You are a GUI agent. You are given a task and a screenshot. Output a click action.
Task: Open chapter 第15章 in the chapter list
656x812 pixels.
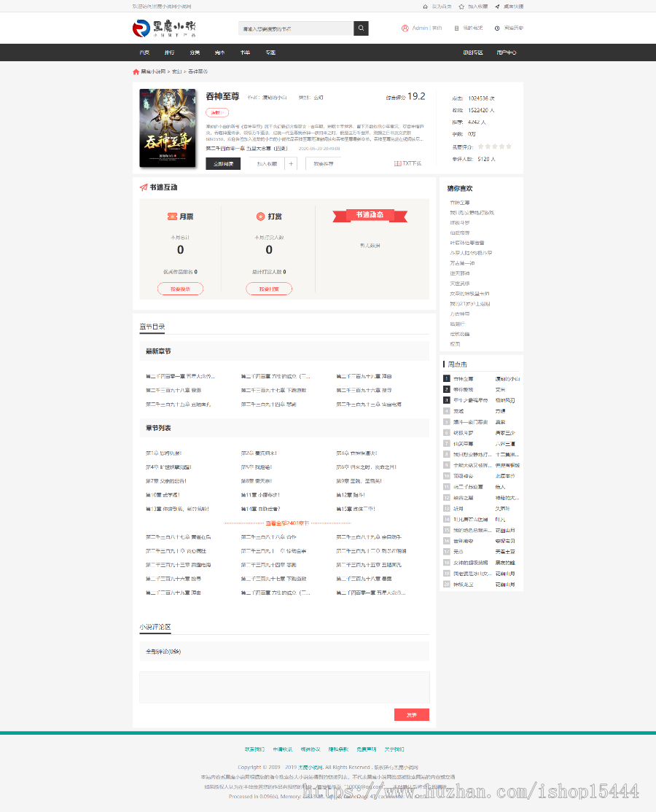coord(356,509)
